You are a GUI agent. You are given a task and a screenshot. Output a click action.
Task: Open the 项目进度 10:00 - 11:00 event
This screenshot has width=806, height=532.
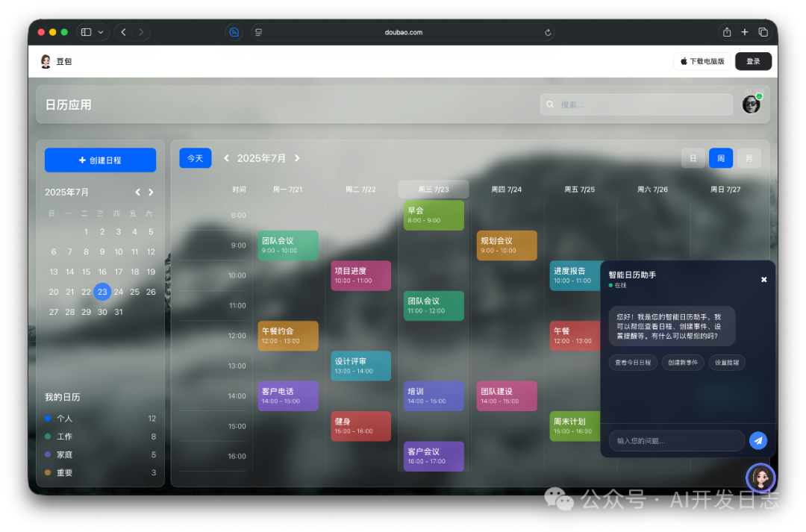point(361,275)
